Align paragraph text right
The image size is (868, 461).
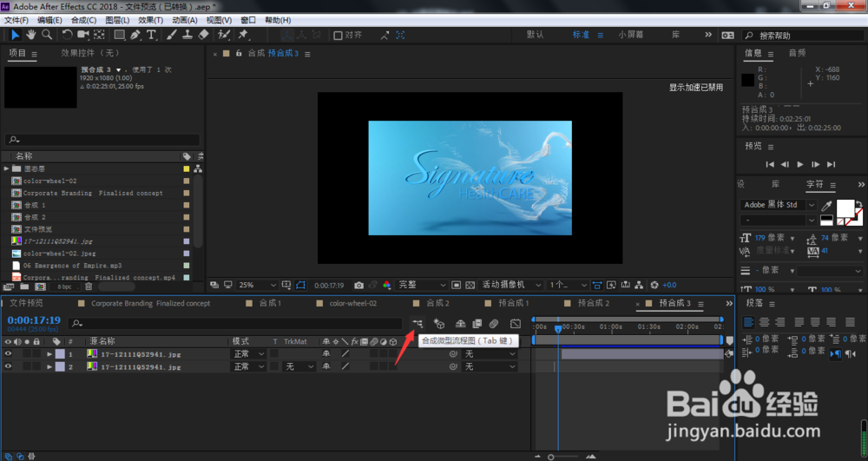780,322
